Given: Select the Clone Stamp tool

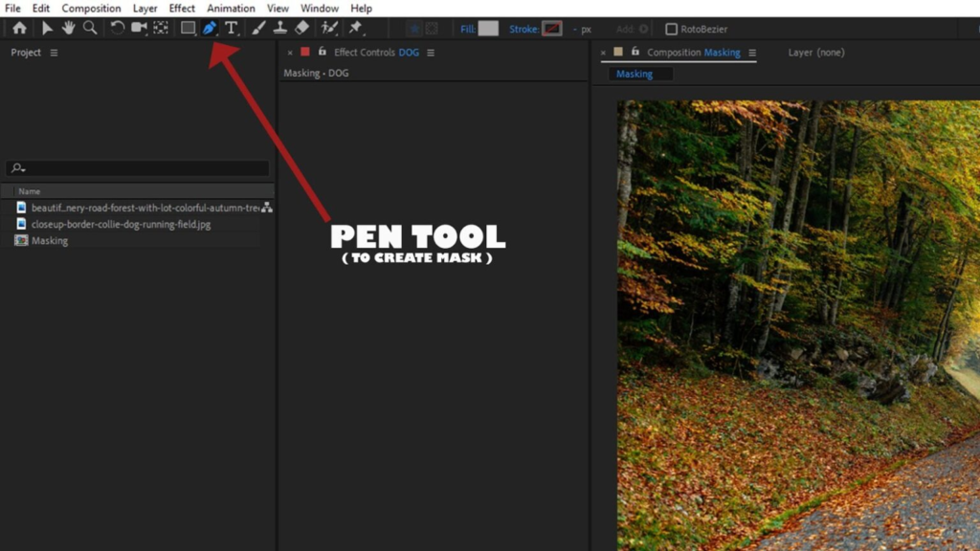Looking at the screenshot, I should click(280, 29).
